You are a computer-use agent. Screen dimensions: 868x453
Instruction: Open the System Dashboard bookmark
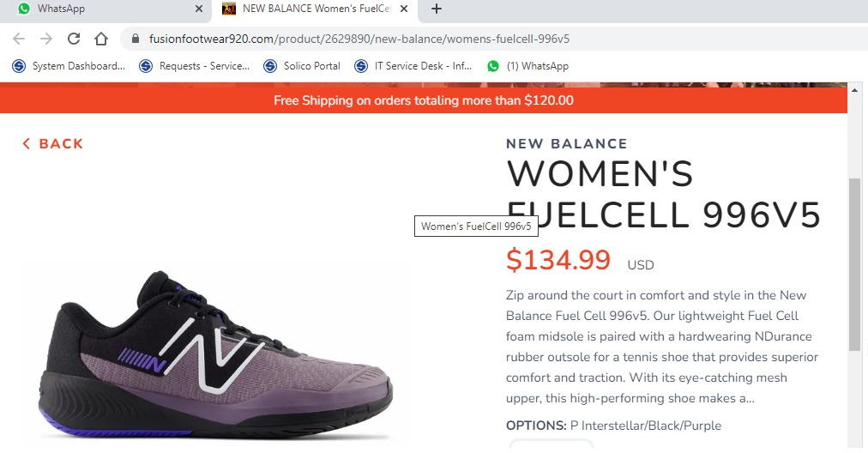[x=69, y=66]
